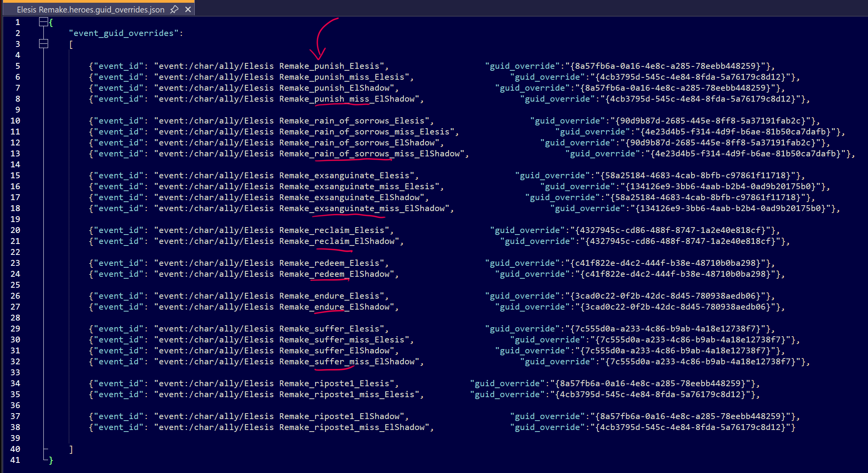Click the Remake_riposte1_ElShadow event path
Viewport: 868px width, 473px height.
279,416
